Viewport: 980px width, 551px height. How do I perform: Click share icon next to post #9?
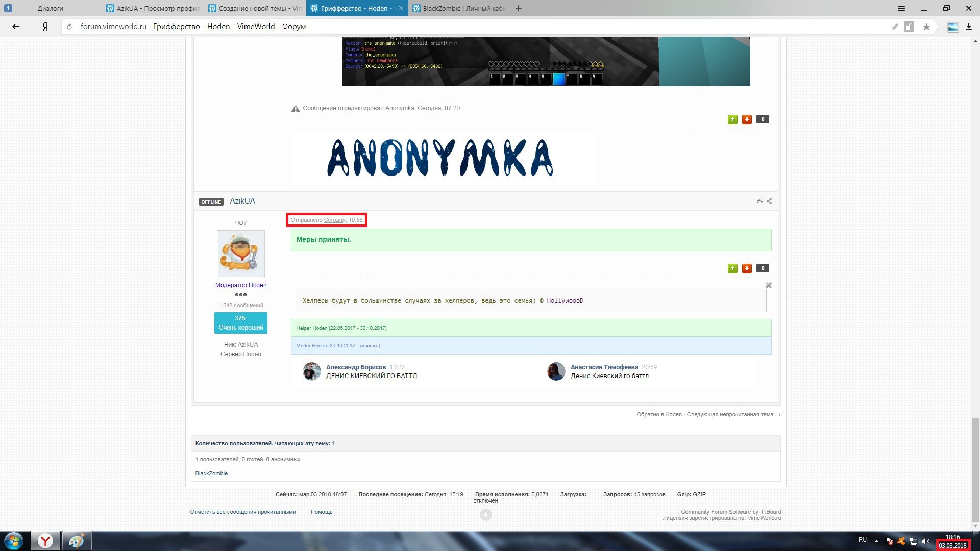click(x=769, y=201)
